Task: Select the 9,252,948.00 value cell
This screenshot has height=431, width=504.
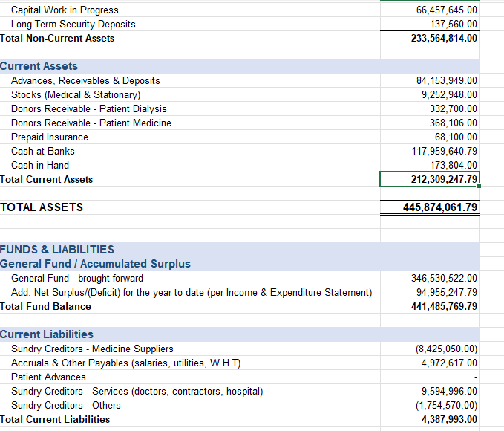Action: pos(430,94)
